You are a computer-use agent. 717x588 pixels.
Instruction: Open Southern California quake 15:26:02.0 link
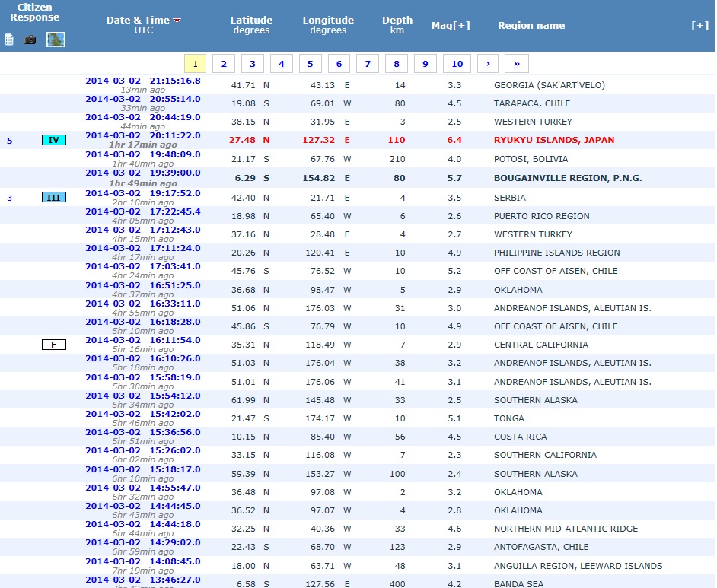(x=143, y=450)
